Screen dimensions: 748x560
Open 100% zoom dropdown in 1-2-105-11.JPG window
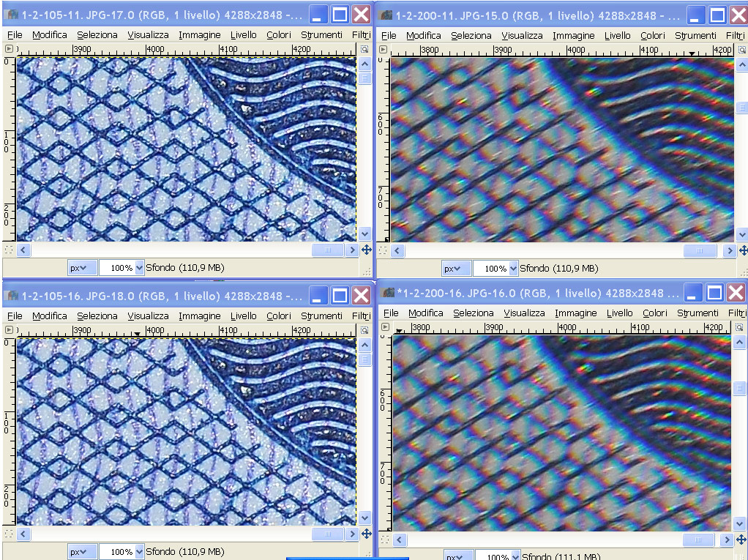(139, 268)
